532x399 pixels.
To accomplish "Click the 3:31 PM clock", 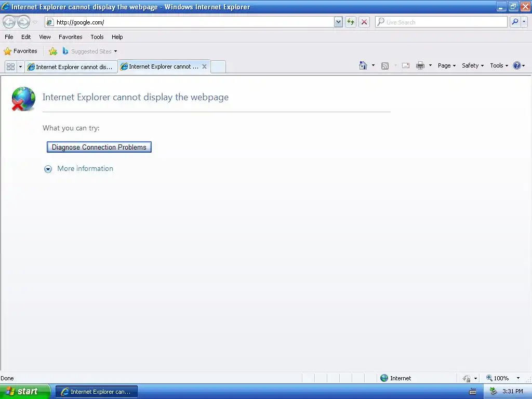I will coord(513,392).
